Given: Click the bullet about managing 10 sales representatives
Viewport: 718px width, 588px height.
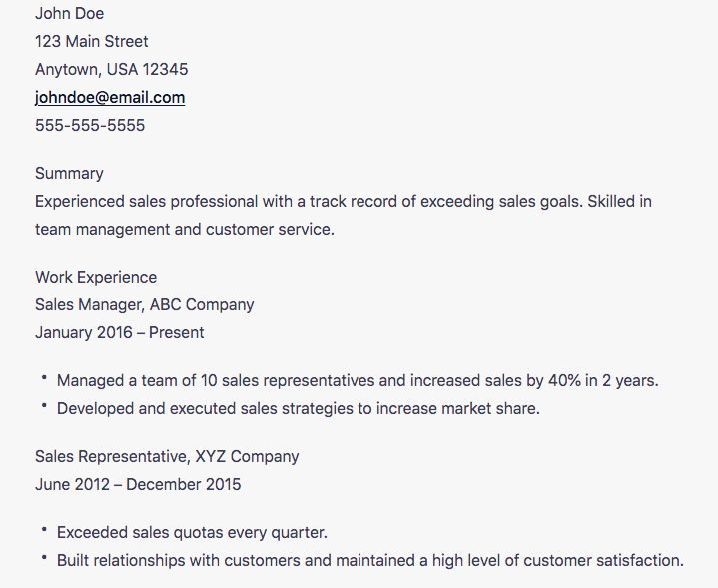Looking at the screenshot, I should pyautogui.click(x=358, y=380).
